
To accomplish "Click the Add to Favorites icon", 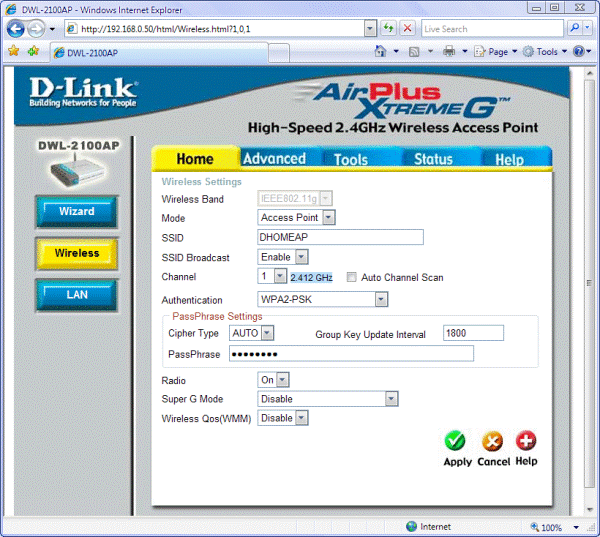I will click(33, 51).
